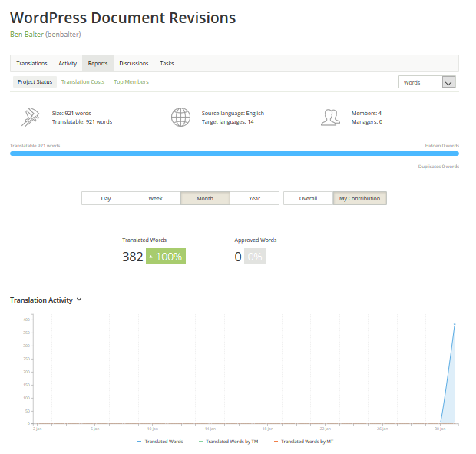This screenshot has width=476, height=454.
Task: Click the '30 Jan' axis label
Action: [440, 429]
